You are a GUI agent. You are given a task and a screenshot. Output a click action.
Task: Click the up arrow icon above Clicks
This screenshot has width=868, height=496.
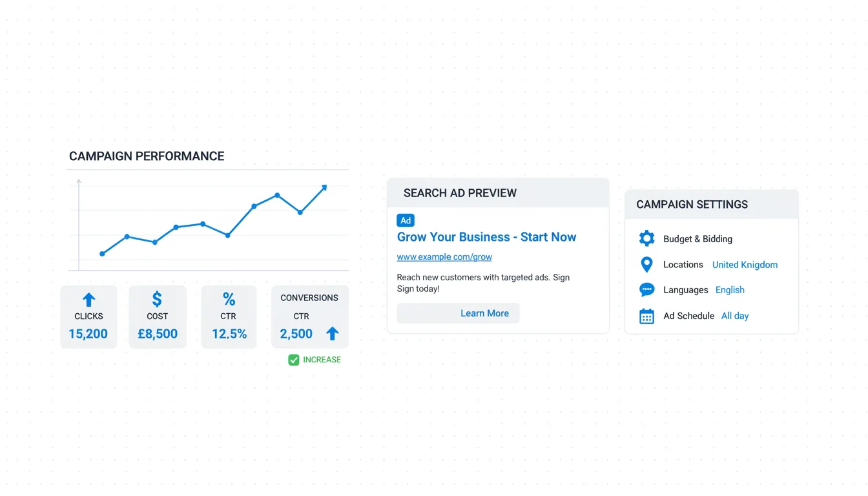[89, 300]
